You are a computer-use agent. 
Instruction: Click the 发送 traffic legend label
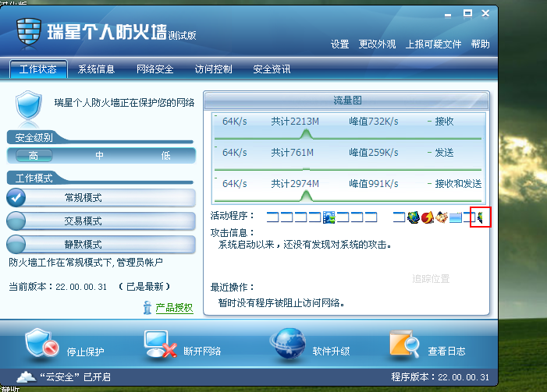[444, 152]
